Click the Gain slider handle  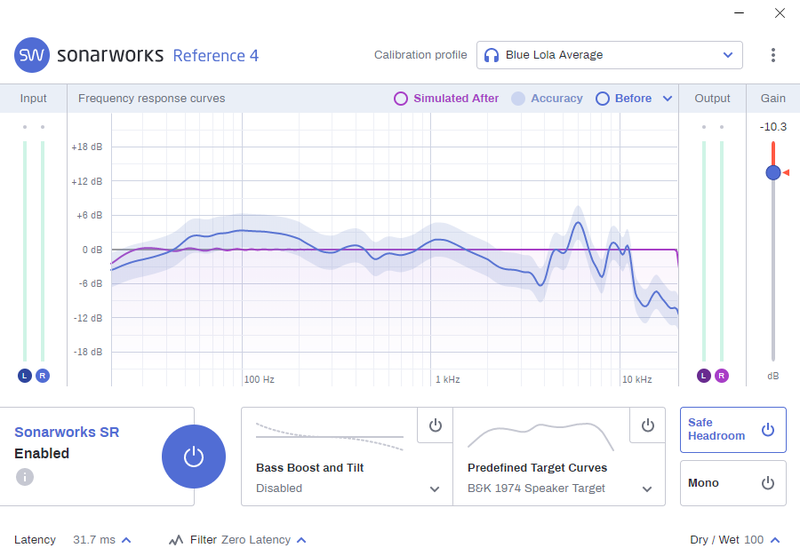pyautogui.click(x=773, y=172)
